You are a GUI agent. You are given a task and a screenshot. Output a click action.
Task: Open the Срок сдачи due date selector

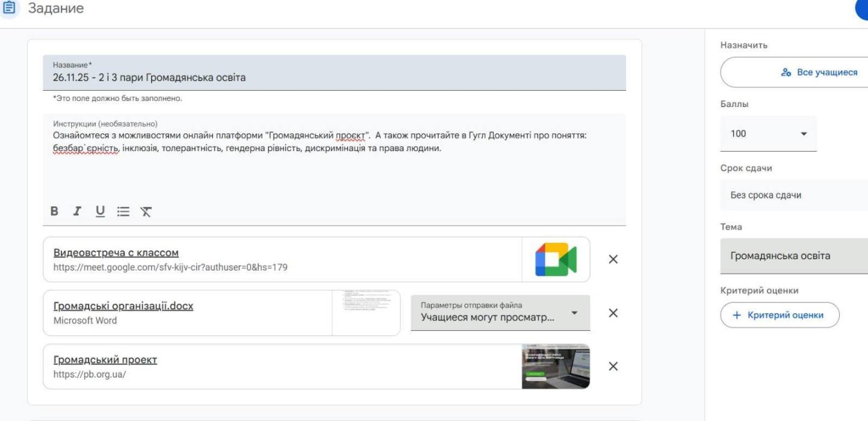point(793,195)
